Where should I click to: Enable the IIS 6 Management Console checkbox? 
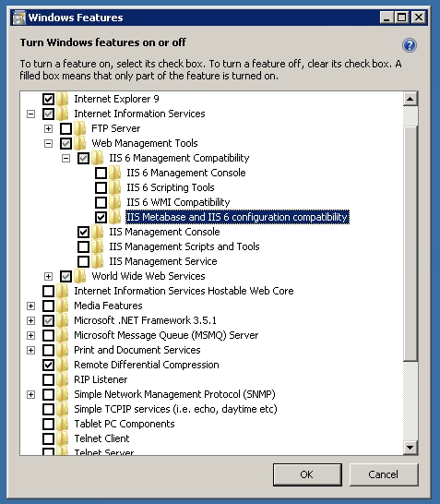point(101,173)
